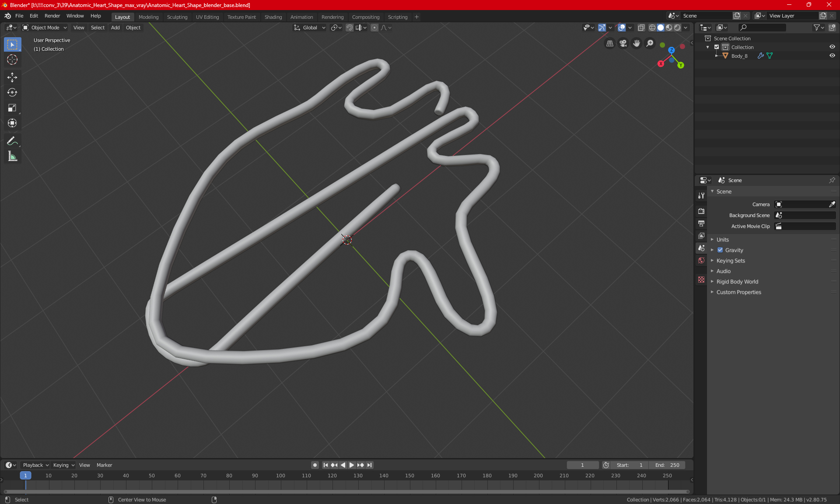
Task: Click the End frame field
Action: (x=667, y=465)
